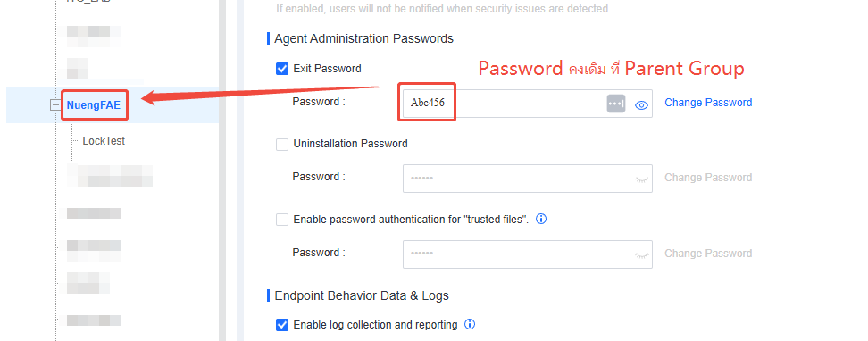The image size is (868, 341).
Task: Click the Uninstallation Password input field
Action: pyautogui.click(x=528, y=179)
